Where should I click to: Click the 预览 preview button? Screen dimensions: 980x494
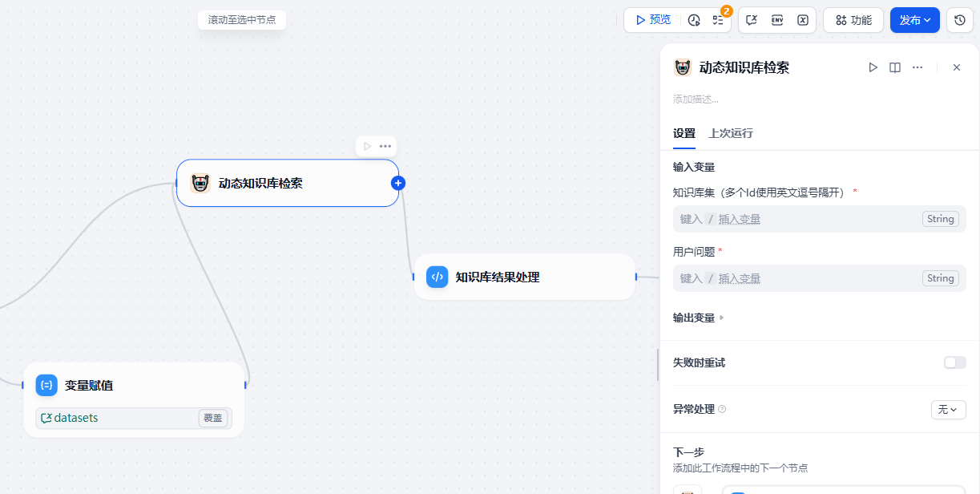coord(651,20)
